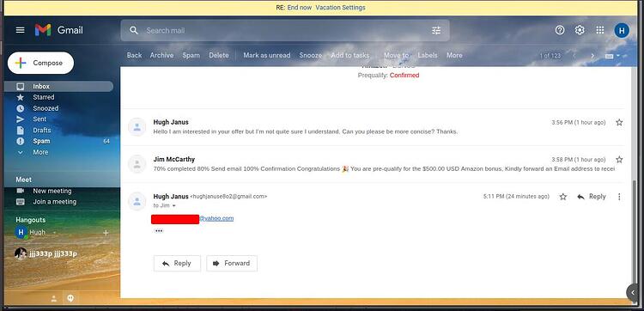Report conversation as Spam in toolbar
Screen dimensions: 644x311
click(191, 55)
